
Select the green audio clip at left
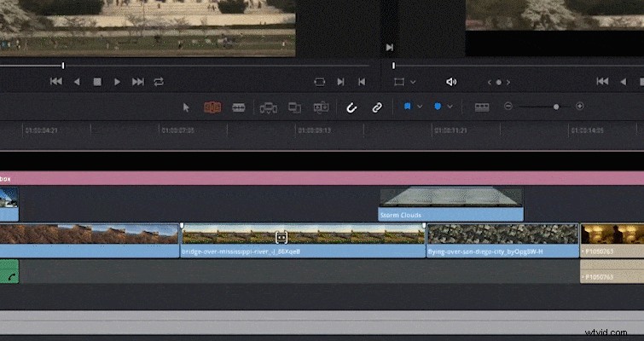[x=9, y=271]
